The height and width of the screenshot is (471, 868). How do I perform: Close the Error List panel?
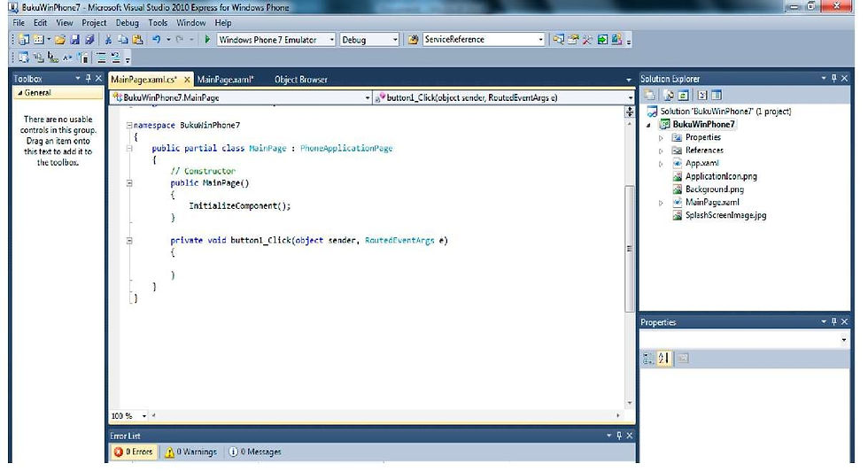click(x=630, y=436)
